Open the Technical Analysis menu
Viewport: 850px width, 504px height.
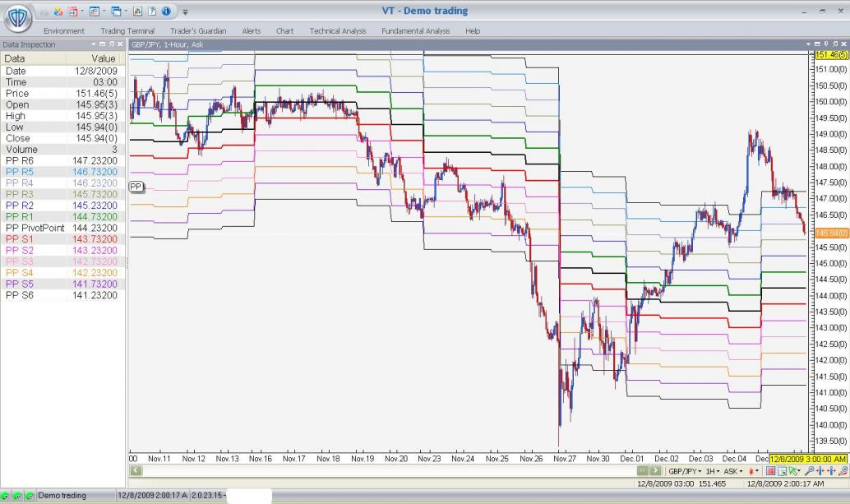pyautogui.click(x=338, y=31)
